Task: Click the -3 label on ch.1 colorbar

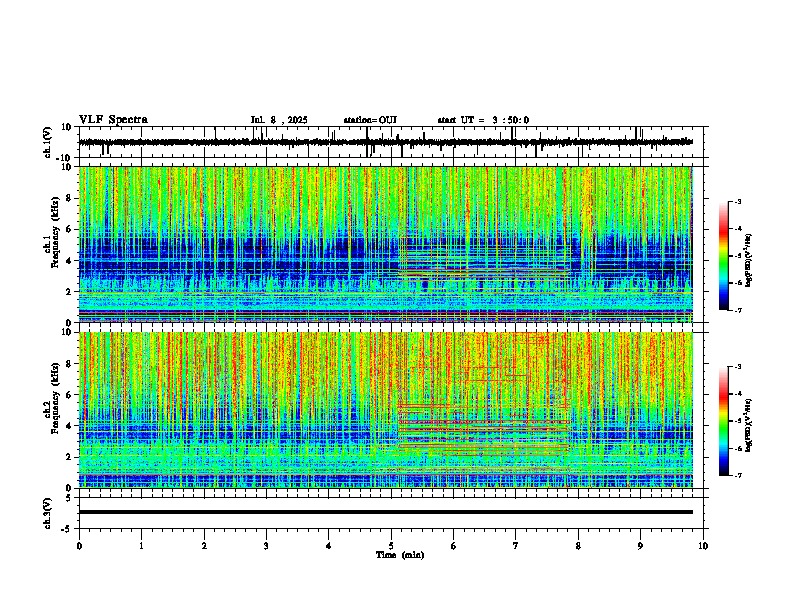Action: (737, 202)
